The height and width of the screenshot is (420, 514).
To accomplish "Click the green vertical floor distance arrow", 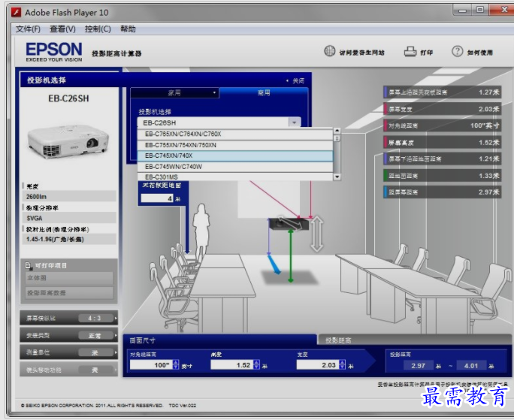I will [x=290, y=255].
